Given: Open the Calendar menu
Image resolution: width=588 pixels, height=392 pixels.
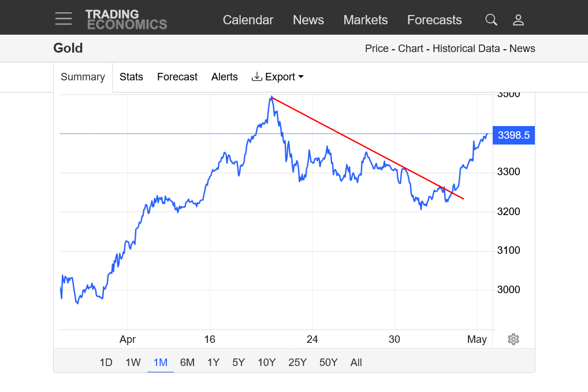Looking at the screenshot, I should 248,20.
